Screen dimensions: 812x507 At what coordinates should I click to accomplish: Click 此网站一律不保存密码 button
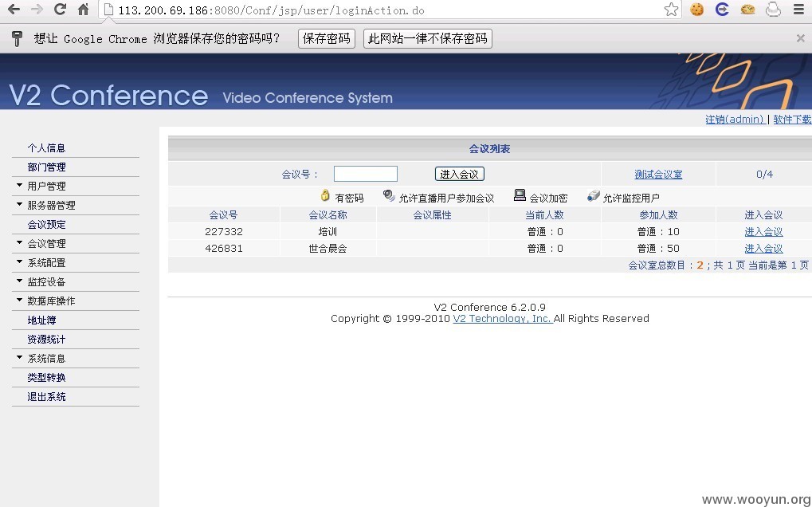click(428, 39)
